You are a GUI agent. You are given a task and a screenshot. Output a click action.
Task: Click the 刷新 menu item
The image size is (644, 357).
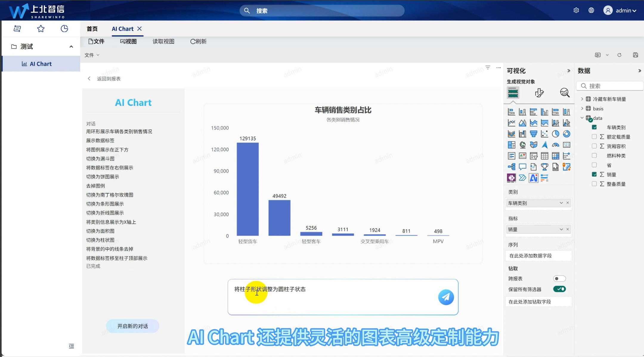198,41
